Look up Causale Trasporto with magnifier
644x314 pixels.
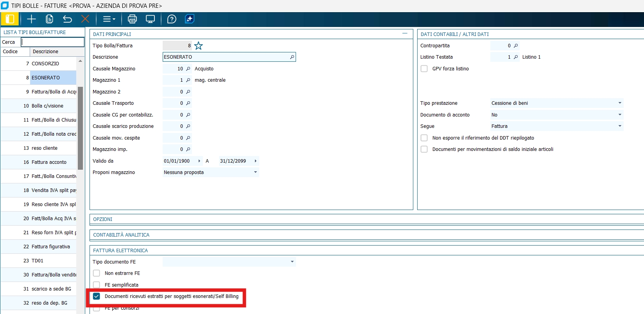click(188, 103)
